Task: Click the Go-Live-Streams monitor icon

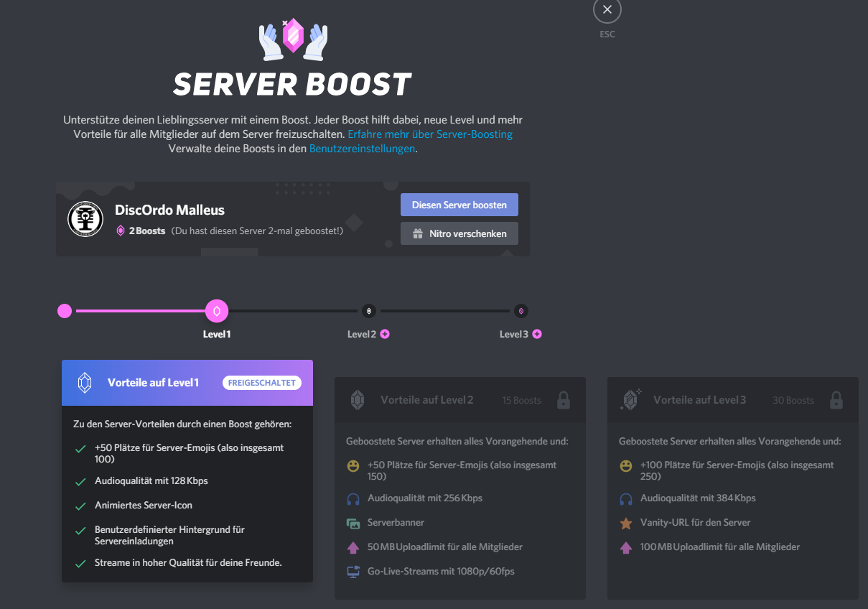Action: (353, 572)
